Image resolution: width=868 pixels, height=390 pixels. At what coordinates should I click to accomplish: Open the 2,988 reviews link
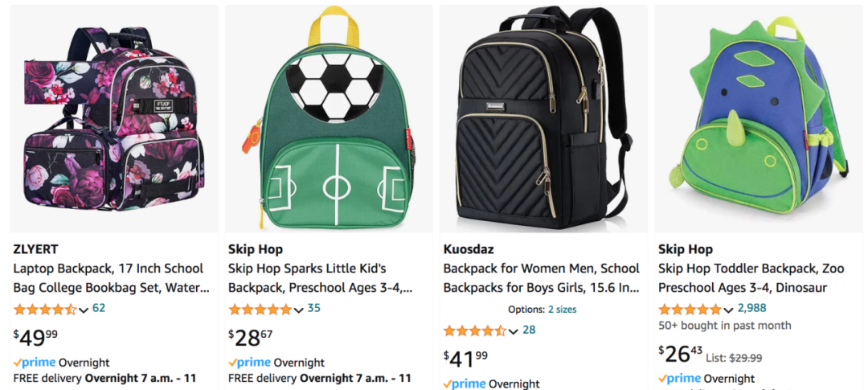[751, 308]
